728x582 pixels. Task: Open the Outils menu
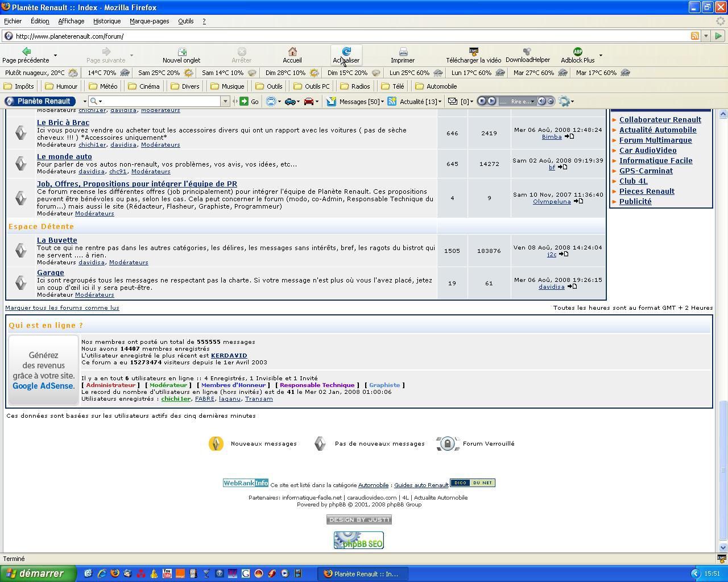185,21
